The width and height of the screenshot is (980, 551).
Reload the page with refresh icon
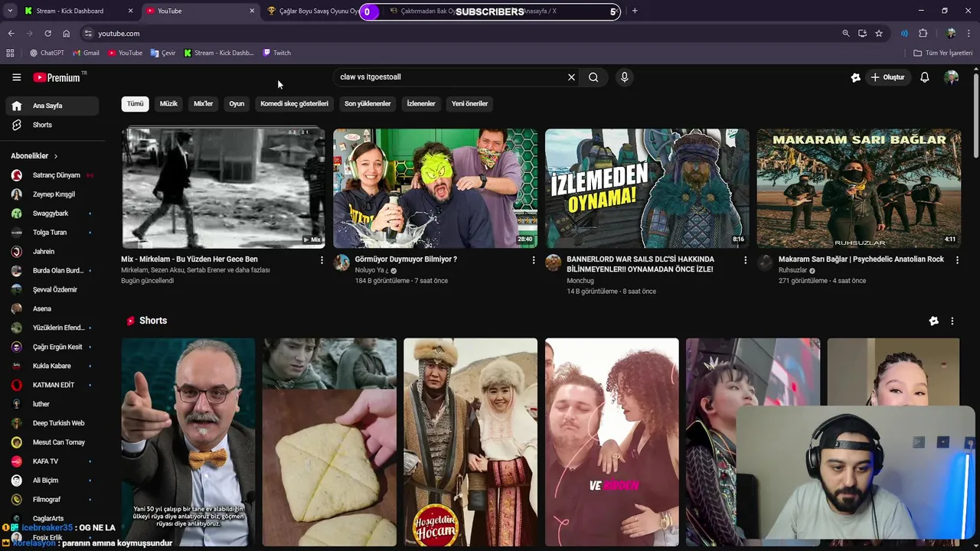[x=47, y=34]
